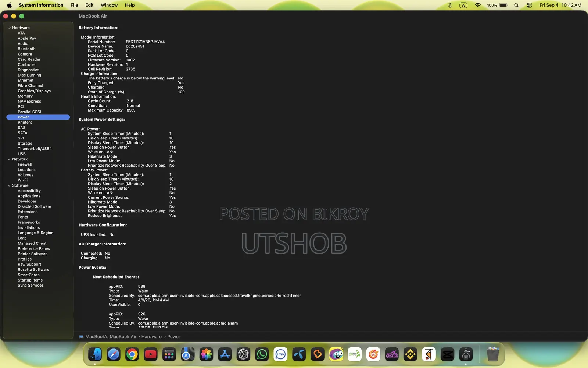Click the Maximum Capacity value 89%
The width and height of the screenshot is (588, 368).
tap(131, 110)
